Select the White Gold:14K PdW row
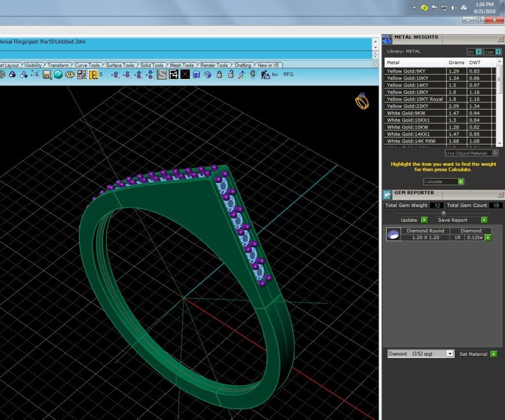505x420 pixels. point(440,141)
